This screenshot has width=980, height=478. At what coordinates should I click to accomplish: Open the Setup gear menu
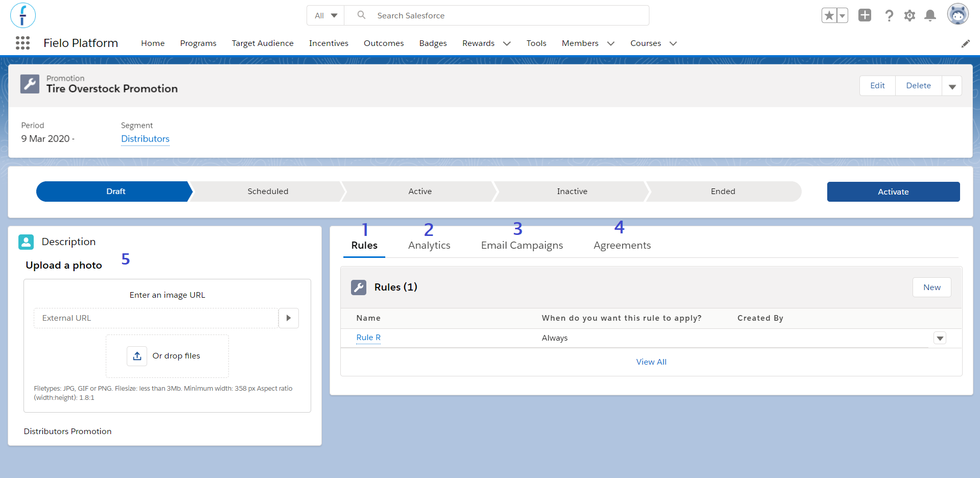pyautogui.click(x=909, y=16)
